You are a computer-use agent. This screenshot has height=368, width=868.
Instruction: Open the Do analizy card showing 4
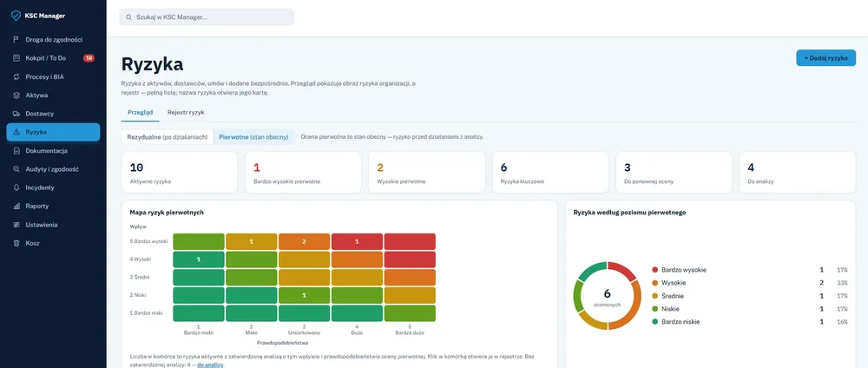coord(797,173)
